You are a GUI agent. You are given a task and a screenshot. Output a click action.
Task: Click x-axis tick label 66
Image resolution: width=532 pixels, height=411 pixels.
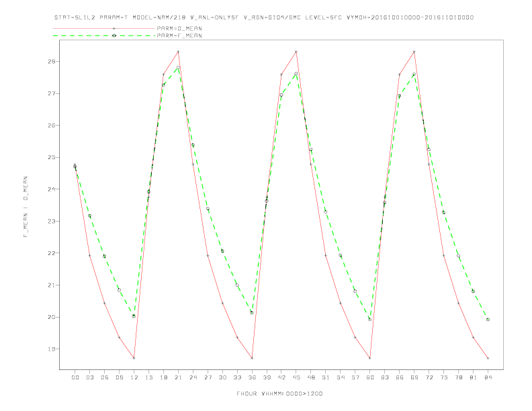pyautogui.click(x=400, y=377)
